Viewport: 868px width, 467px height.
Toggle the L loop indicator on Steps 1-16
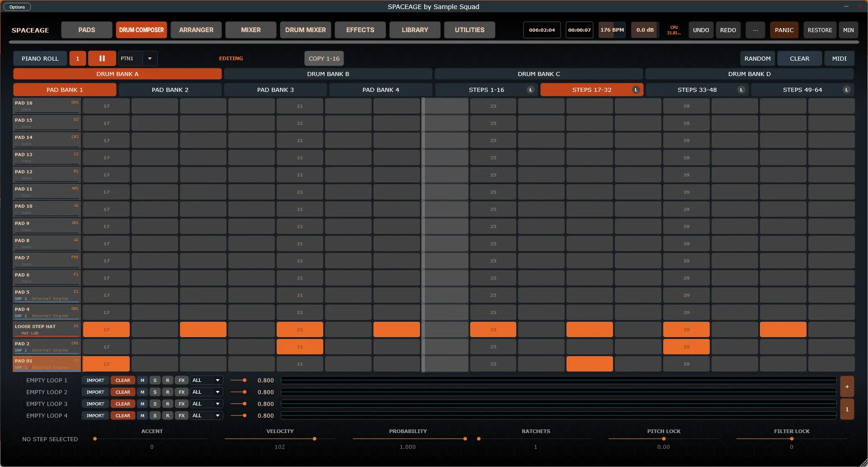point(531,90)
